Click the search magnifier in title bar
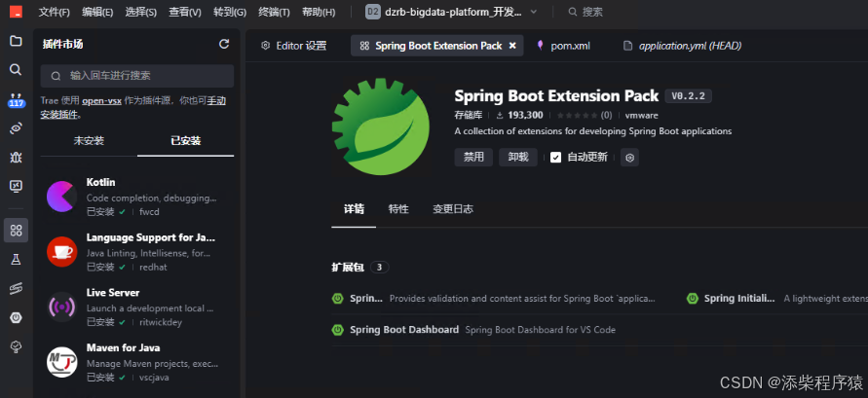This screenshot has width=868, height=398. 573,12
